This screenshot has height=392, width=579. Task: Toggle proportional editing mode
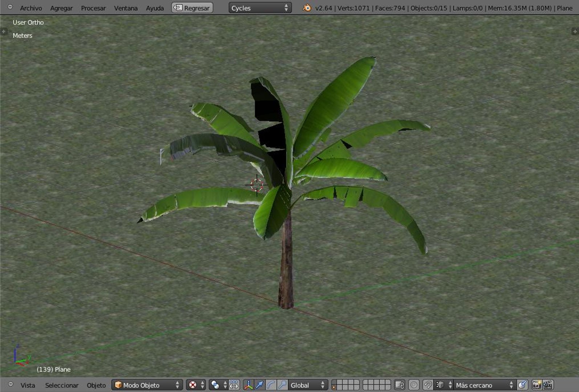point(414,385)
